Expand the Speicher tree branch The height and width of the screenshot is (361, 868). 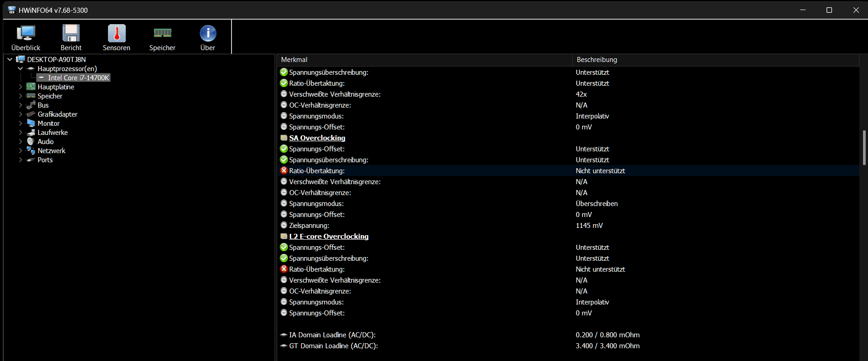click(20, 96)
